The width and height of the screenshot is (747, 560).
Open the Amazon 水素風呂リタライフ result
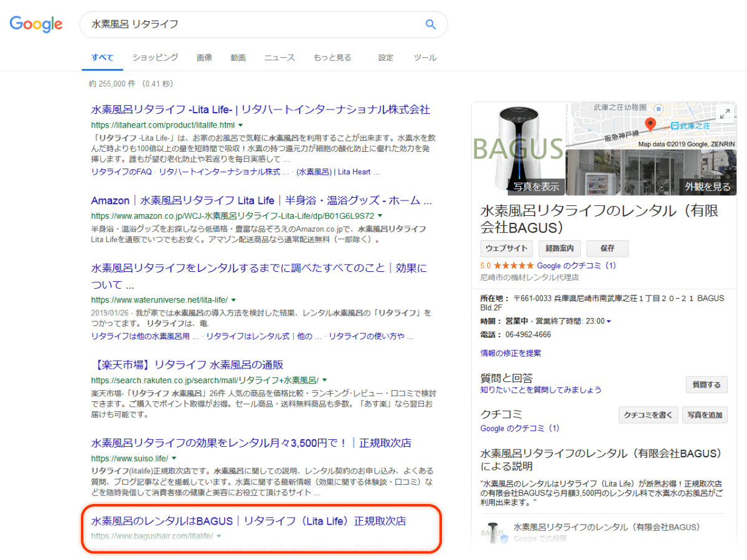point(261,201)
